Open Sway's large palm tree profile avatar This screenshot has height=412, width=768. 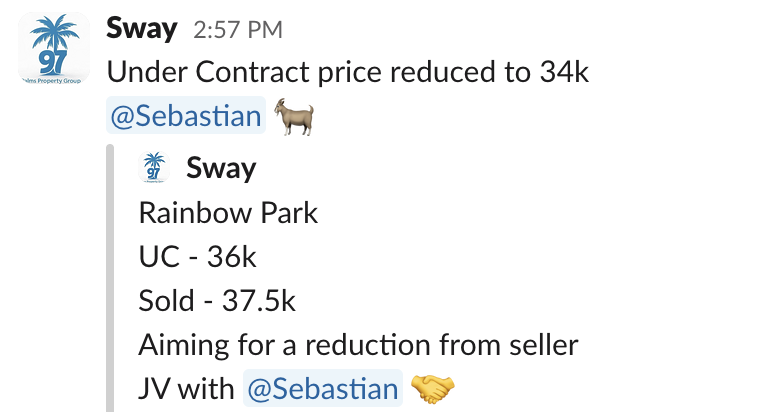(54, 48)
